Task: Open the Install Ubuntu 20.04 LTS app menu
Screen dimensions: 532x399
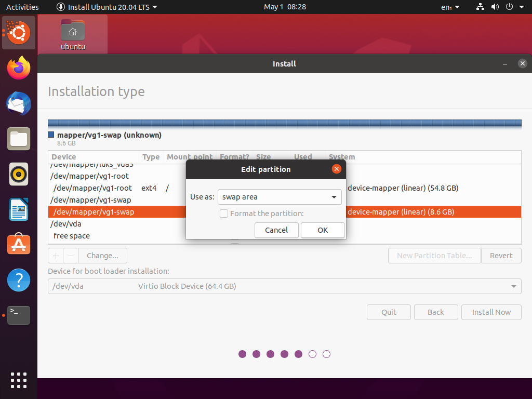Action: tap(107, 7)
